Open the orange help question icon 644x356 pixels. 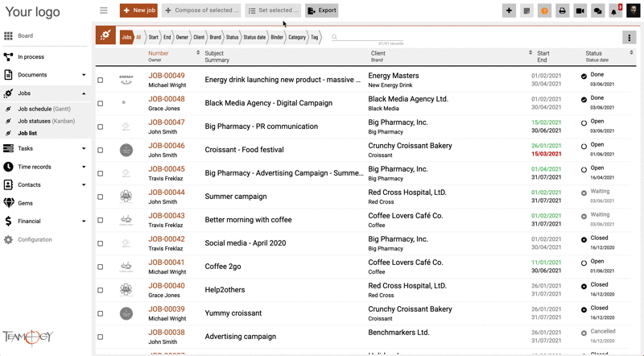[x=544, y=10]
